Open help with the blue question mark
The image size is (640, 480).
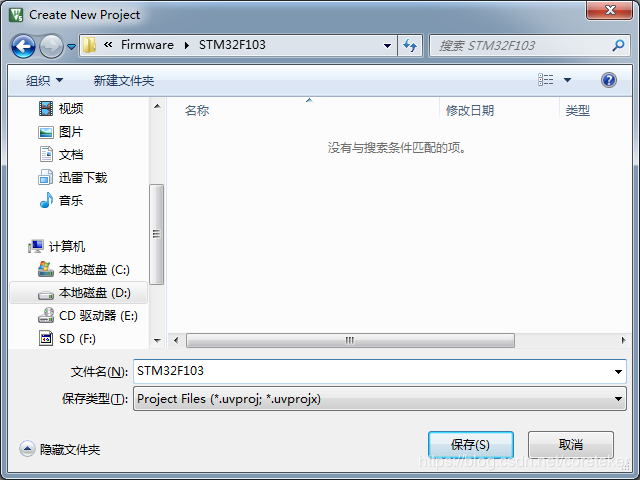[609, 80]
